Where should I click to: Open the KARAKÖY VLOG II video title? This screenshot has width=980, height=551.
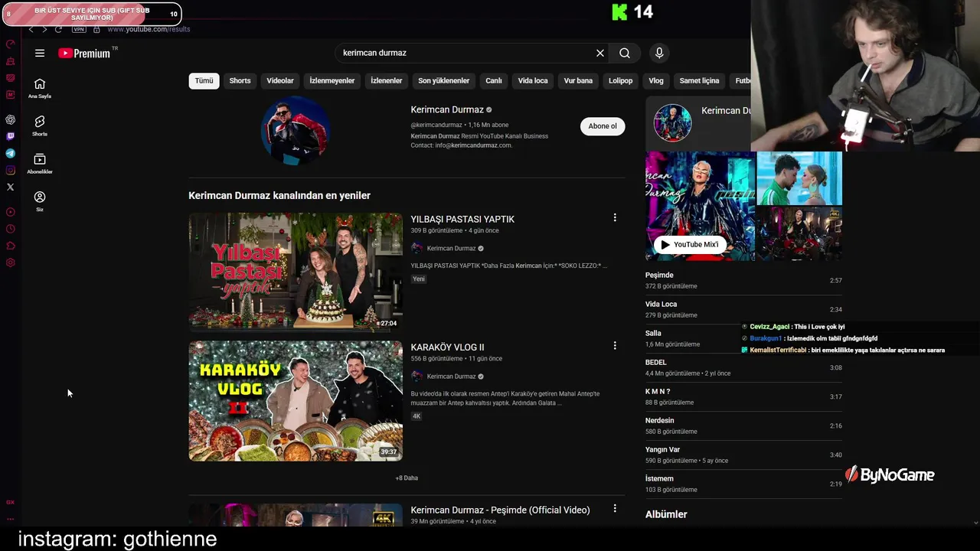pos(447,347)
